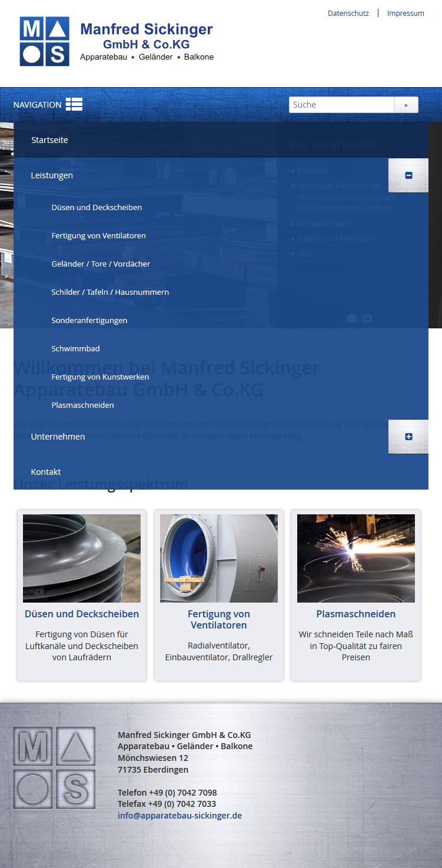Select Fertigung von Ventilatoren submenu entry

coord(98,235)
